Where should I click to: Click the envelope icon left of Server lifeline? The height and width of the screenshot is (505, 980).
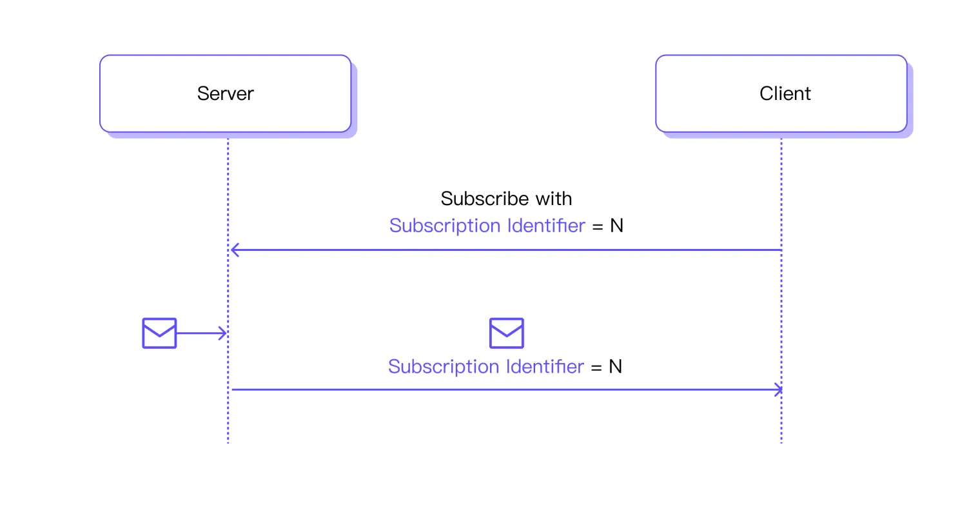coord(159,333)
